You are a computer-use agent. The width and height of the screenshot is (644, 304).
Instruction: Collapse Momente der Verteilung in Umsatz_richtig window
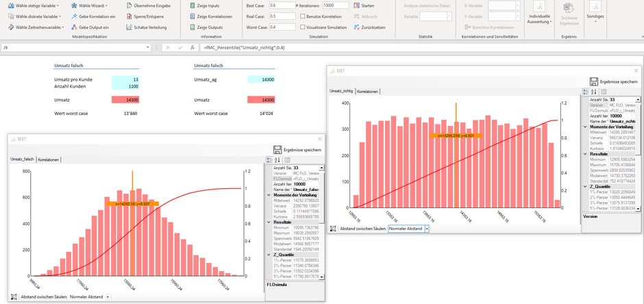586,127
